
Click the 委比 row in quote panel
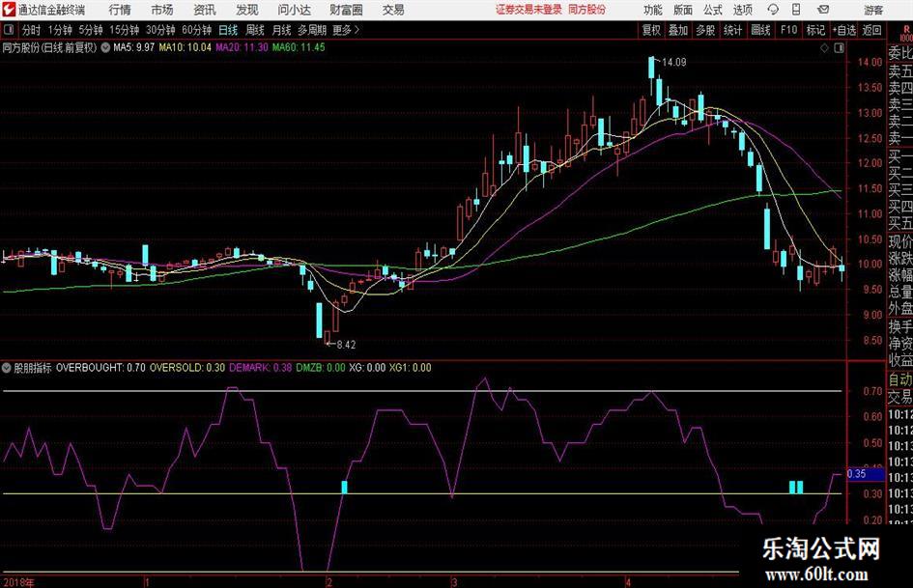tap(899, 53)
